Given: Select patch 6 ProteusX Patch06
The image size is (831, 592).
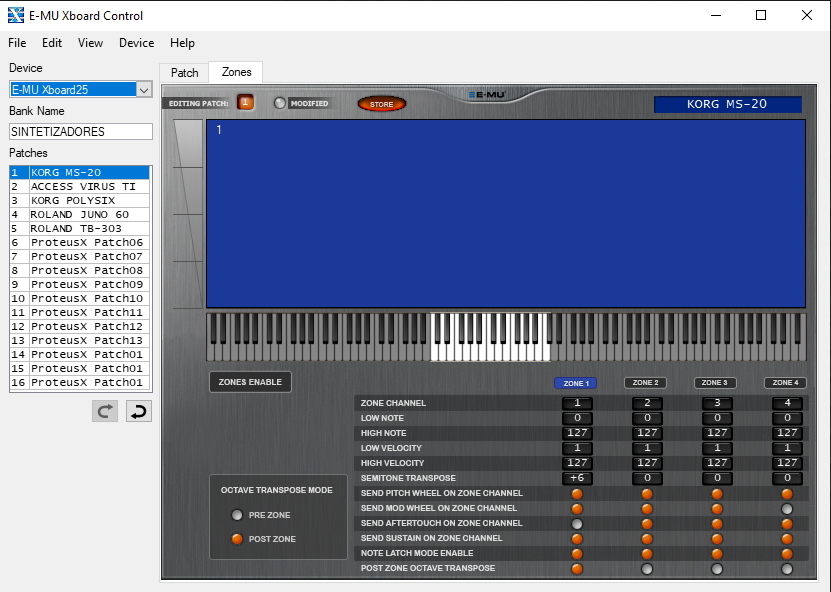Looking at the screenshot, I should tap(79, 242).
